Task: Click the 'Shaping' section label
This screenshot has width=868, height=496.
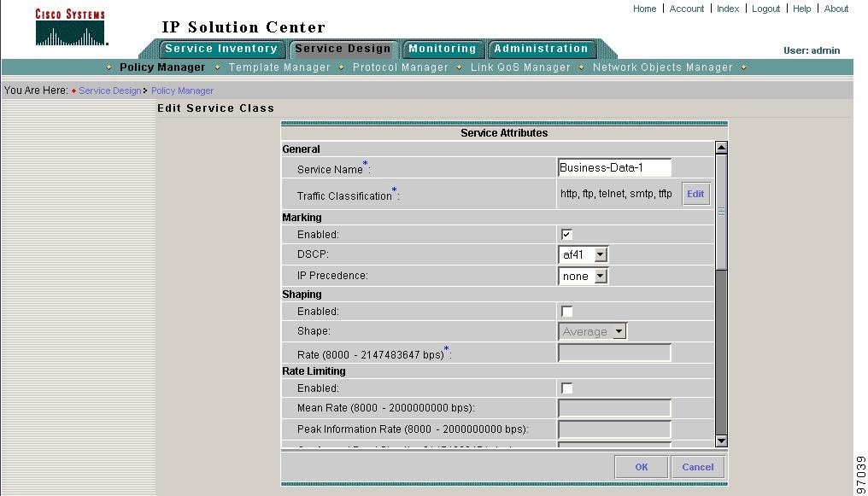Action: (302, 295)
